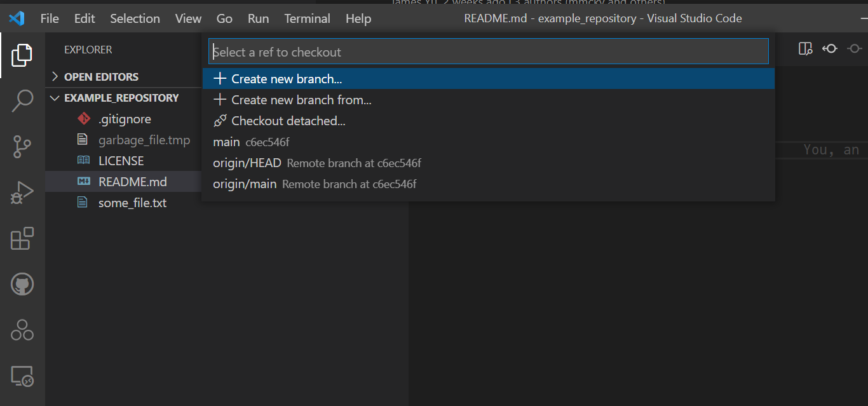Open the Terminal menu
This screenshot has width=868, height=406.
(307, 18)
